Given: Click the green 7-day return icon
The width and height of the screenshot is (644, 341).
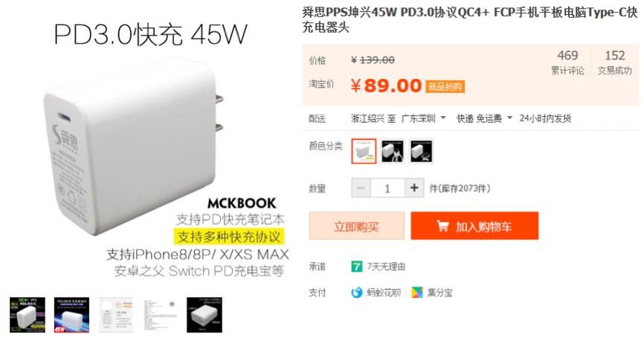Looking at the screenshot, I should pyautogui.click(x=356, y=267).
